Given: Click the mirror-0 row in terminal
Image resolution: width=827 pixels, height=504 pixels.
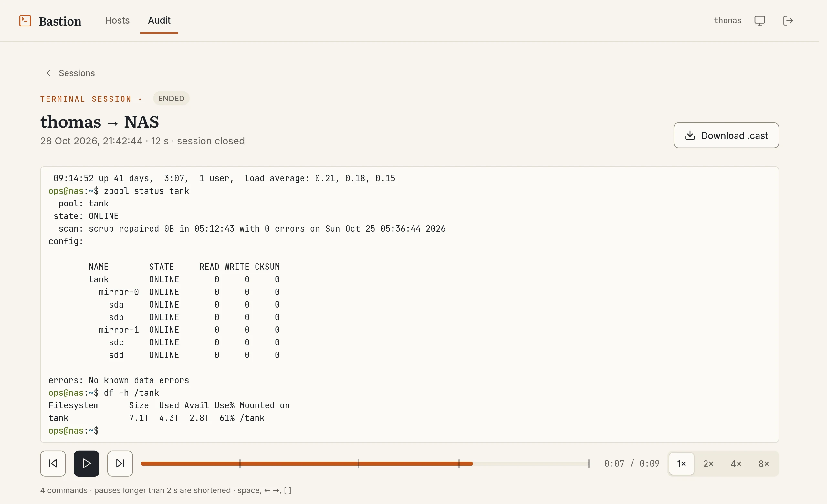Looking at the screenshot, I should point(189,292).
